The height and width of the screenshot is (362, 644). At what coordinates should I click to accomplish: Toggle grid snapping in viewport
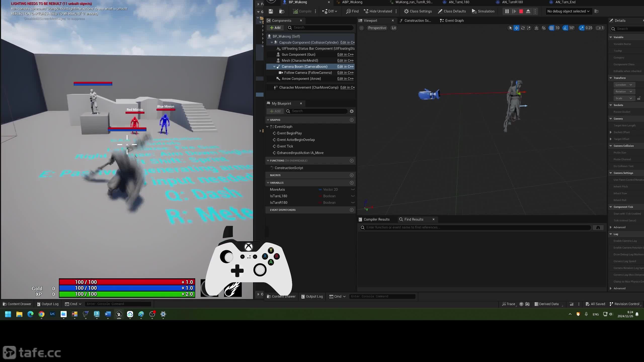551,28
